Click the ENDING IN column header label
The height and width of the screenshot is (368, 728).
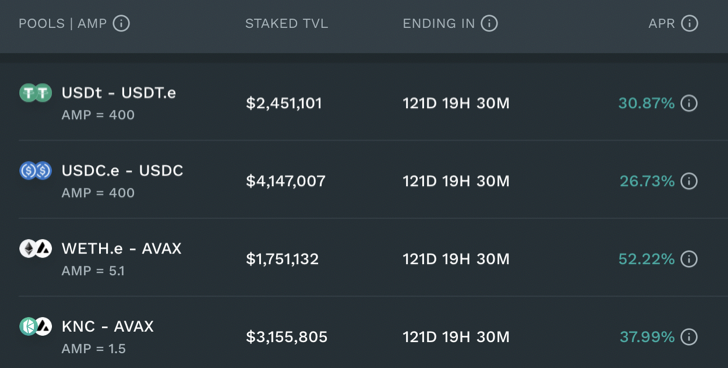439,24
